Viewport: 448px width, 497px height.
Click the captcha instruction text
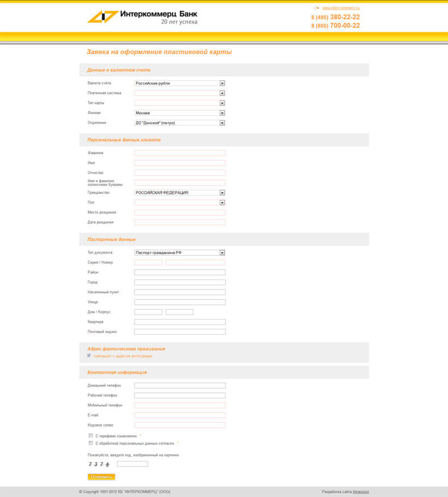[133, 455]
